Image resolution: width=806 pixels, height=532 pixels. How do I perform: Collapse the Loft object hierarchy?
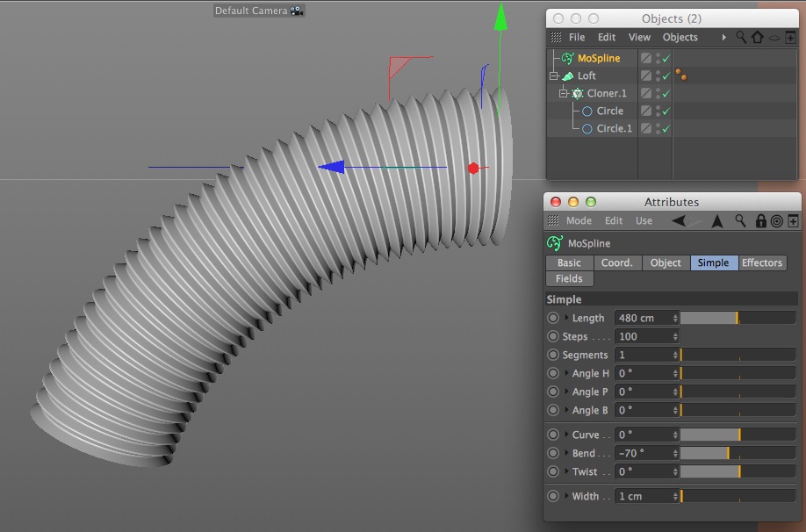tap(554, 76)
